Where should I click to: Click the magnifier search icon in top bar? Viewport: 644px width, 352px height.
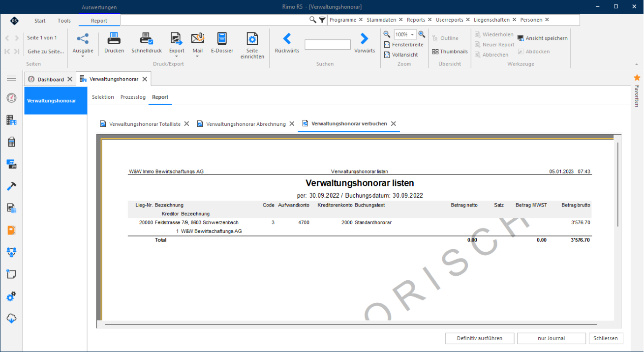pyautogui.click(x=312, y=20)
